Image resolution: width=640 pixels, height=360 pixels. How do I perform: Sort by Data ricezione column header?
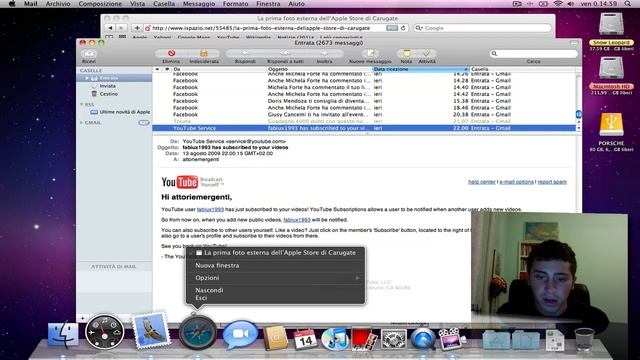[x=420, y=69]
